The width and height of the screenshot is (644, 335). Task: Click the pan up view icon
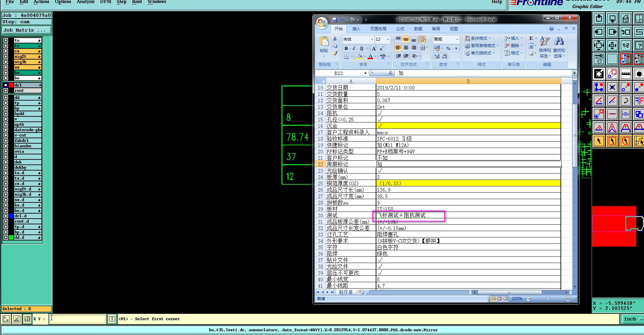coord(599,18)
